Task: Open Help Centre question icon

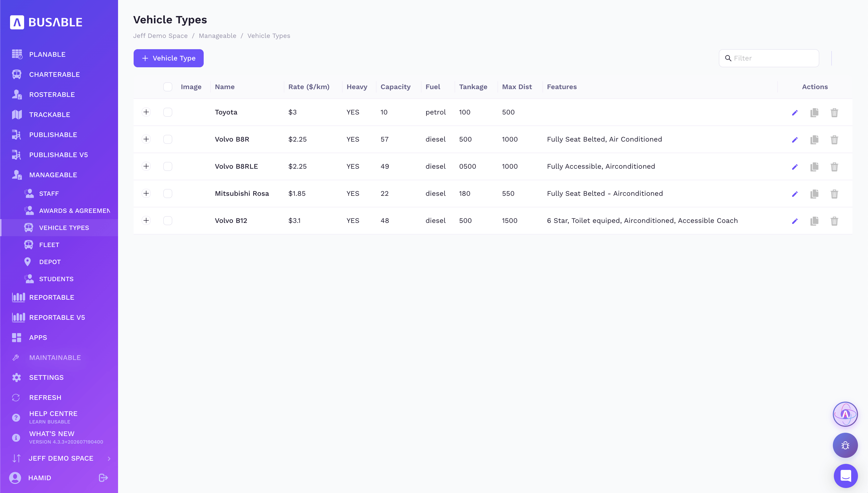Action: click(x=16, y=417)
